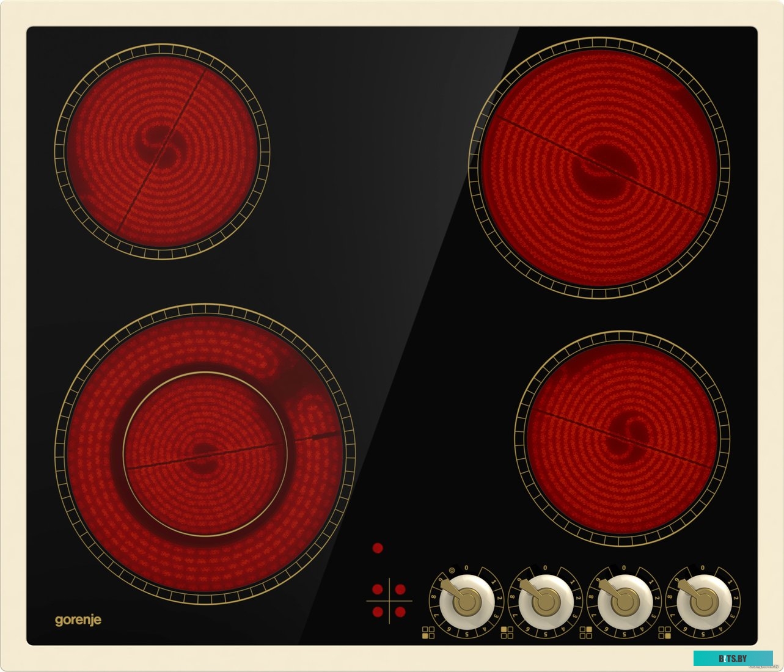This screenshot has width=784, height=672.
Task: Click the single red light above the cross
Action: pyautogui.click(x=378, y=548)
